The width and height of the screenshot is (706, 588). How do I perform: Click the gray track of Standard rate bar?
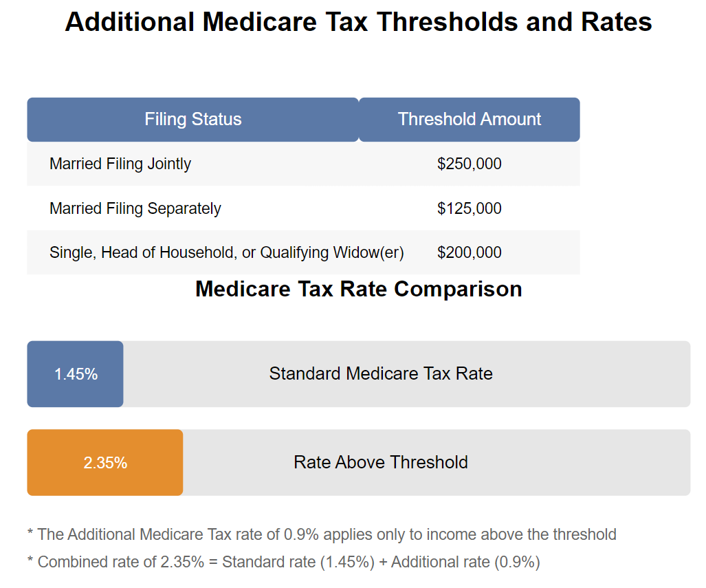406,374
